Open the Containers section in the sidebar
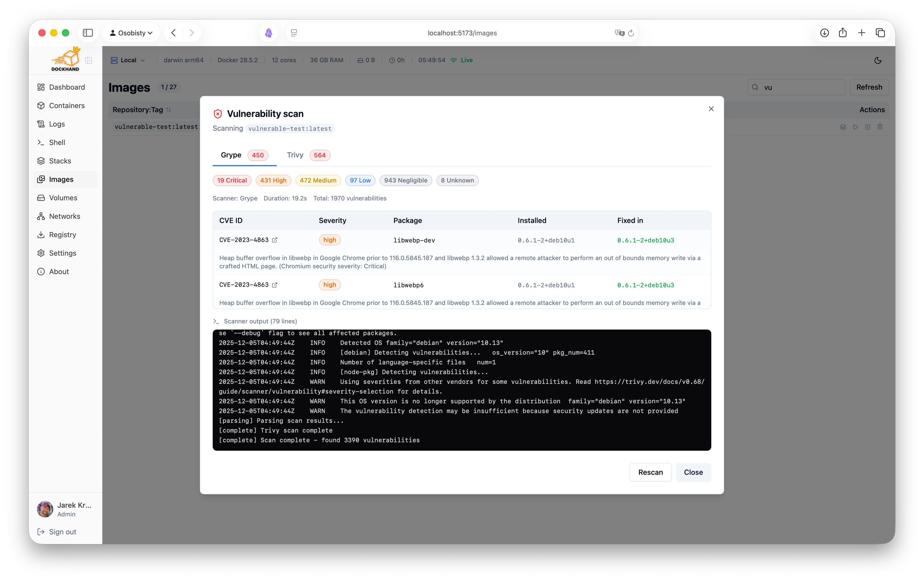Image resolution: width=924 pixels, height=582 pixels. point(66,105)
